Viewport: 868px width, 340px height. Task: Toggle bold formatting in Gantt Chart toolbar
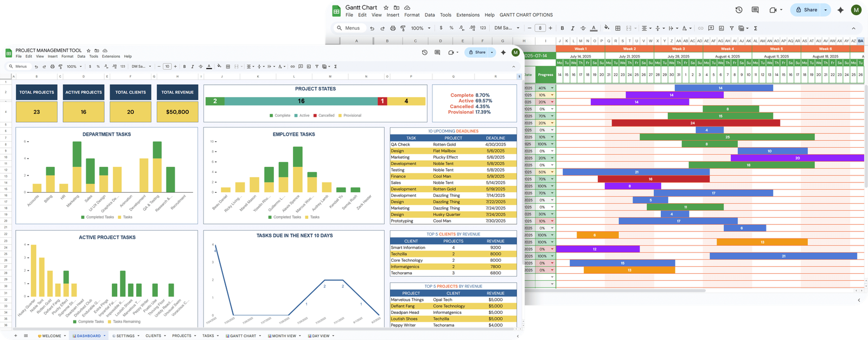click(562, 28)
